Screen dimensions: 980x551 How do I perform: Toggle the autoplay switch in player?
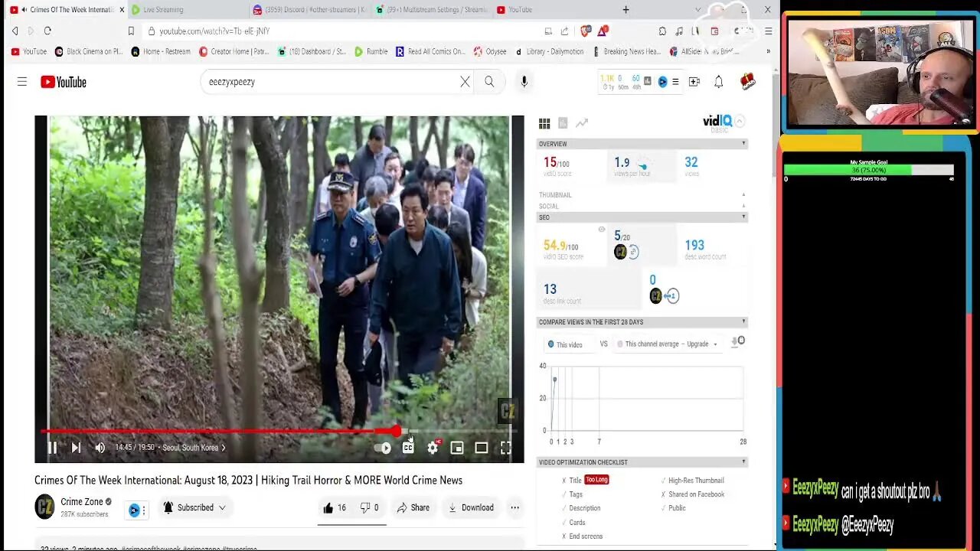pyautogui.click(x=383, y=448)
